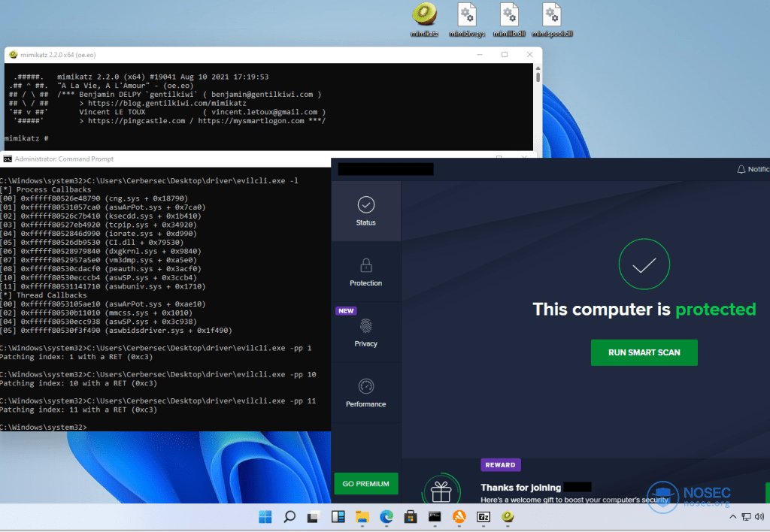Click the RUN SMART SCAN button
770x532 pixels.
(x=644, y=352)
